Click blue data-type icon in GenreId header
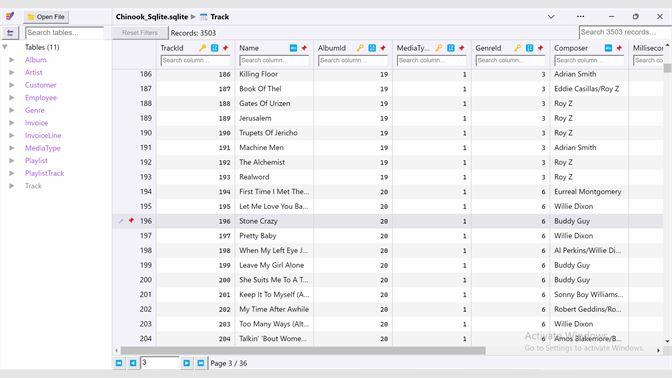The image size is (672, 378). (x=530, y=48)
